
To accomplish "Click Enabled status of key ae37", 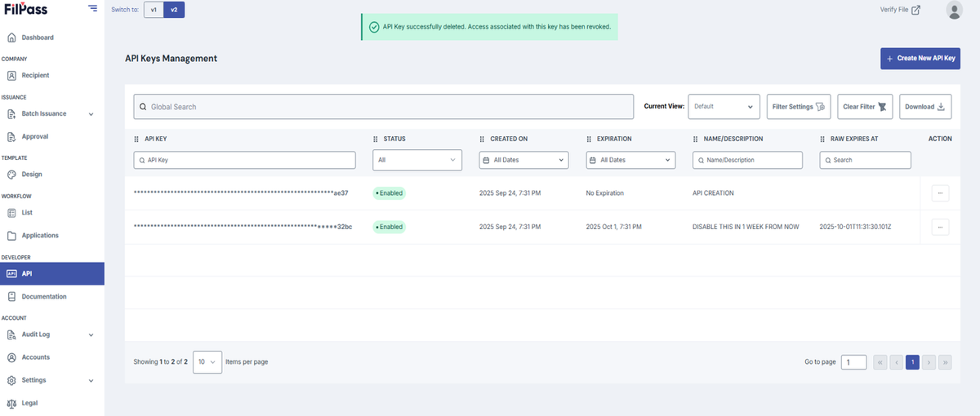I will tap(390, 193).
